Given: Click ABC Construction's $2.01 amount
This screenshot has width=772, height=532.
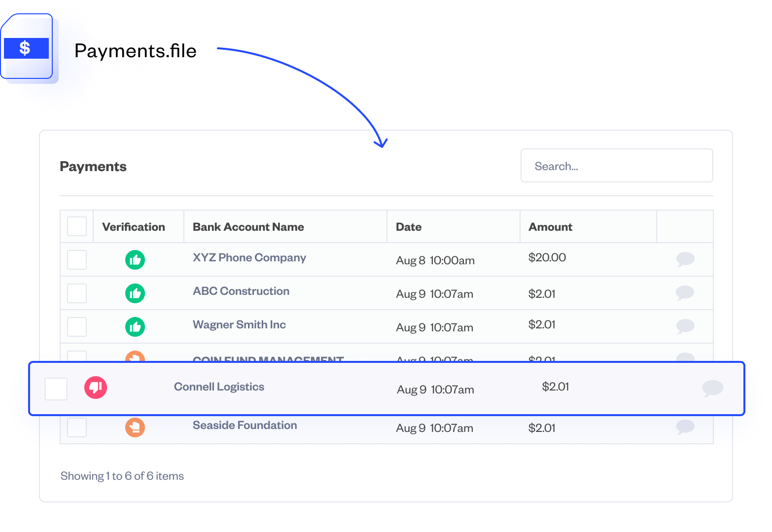Looking at the screenshot, I should [542, 294].
